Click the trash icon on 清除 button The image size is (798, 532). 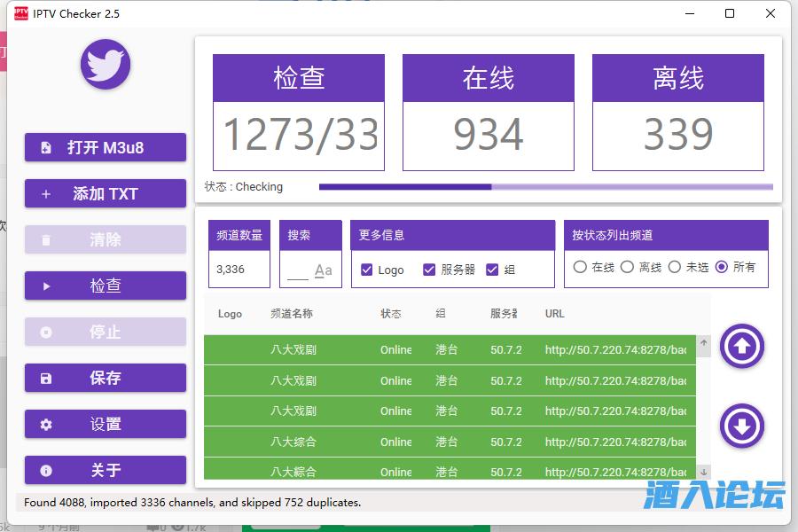45,239
